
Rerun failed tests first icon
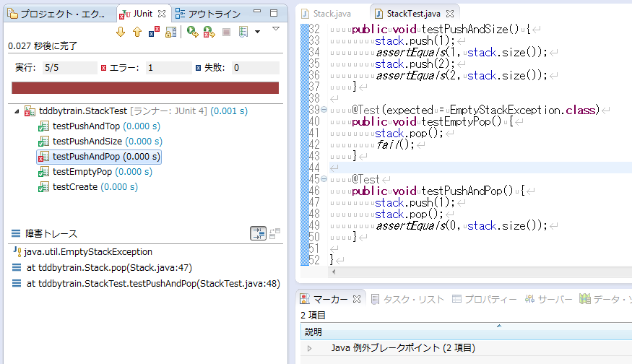tap(209, 32)
